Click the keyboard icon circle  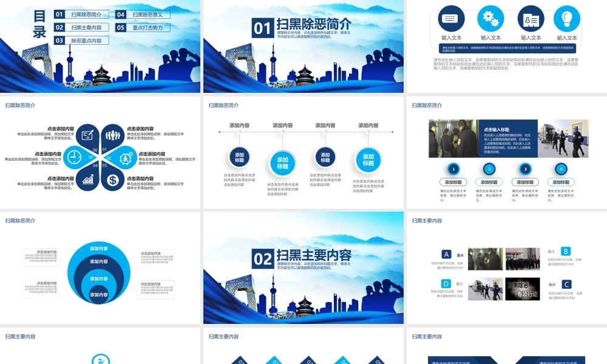coord(450,18)
